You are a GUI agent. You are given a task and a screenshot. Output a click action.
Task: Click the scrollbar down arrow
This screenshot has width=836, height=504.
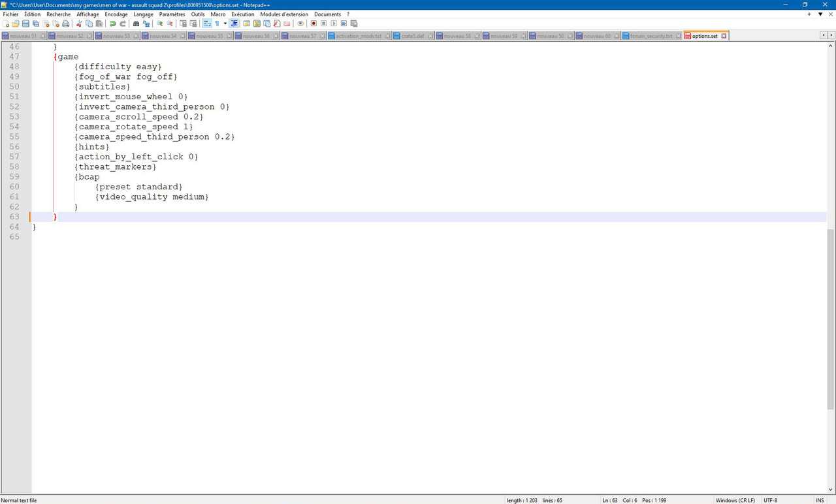tap(831, 489)
